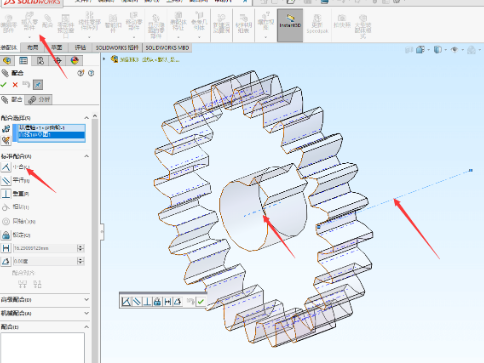The width and height of the screenshot is (484, 363).
Task: Switch to the Analysis sub-tab
Action: 39,100
